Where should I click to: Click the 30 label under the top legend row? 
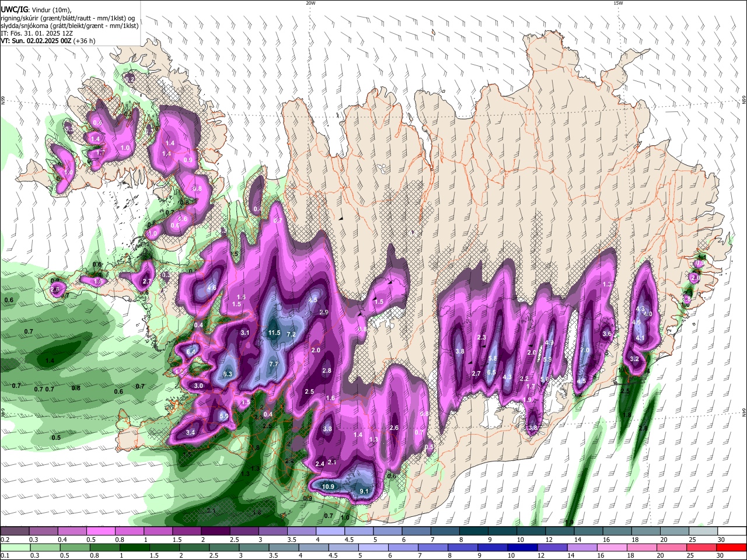coord(721,539)
